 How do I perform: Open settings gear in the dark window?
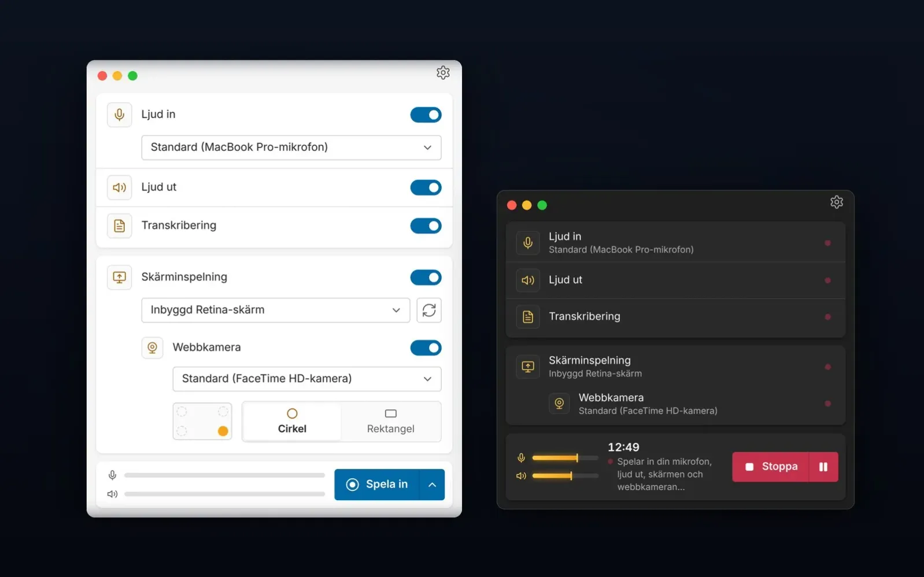[x=836, y=202]
